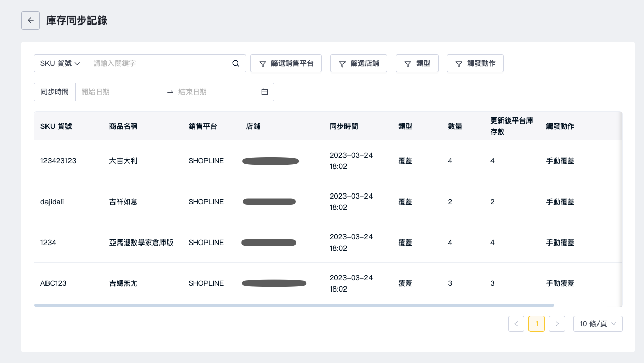Click the SKU ABC123 cell

pos(54,283)
